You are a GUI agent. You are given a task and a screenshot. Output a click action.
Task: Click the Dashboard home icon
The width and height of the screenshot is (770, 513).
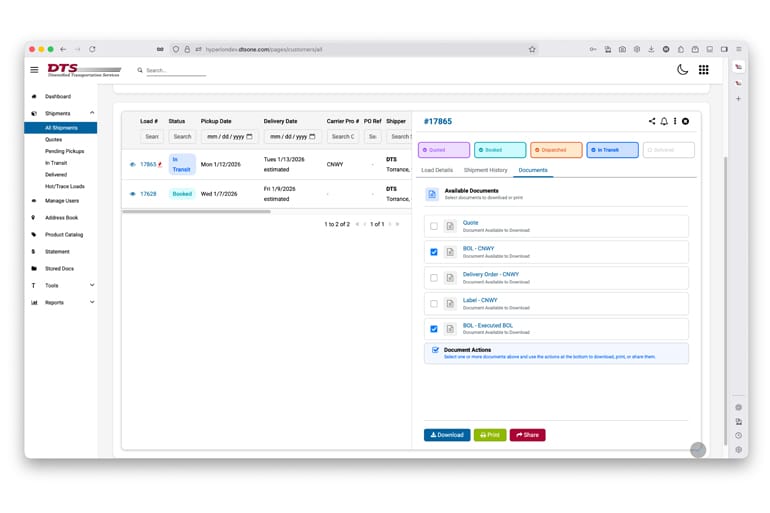point(34,97)
